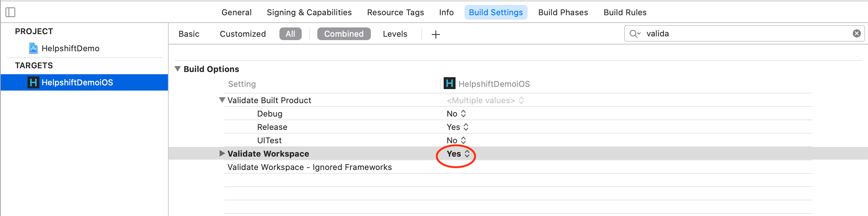Select the Combined view toggle
Image resolution: width=868 pixels, height=216 pixels.
[344, 34]
